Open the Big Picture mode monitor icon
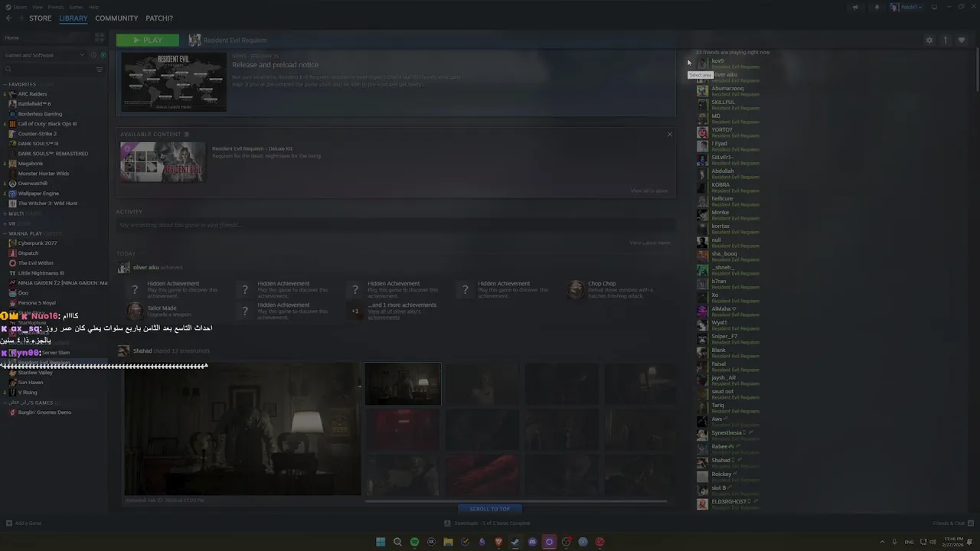This screenshot has width=980, height=551. (934, 7)
